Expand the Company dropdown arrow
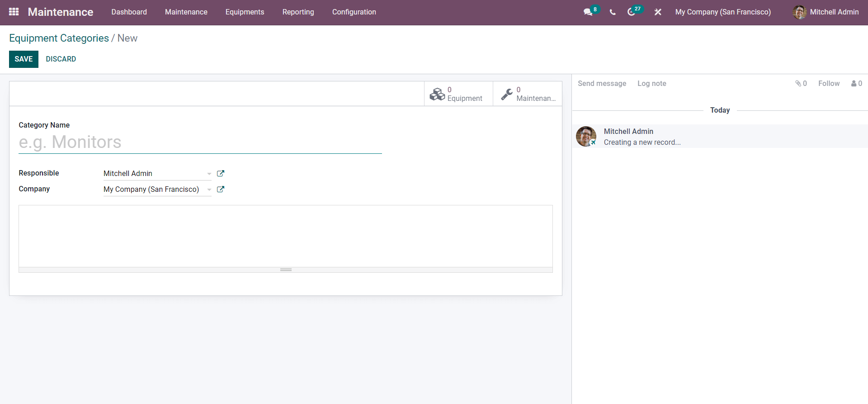The height and width of the screenshot is (404, 868). (209, 190)
